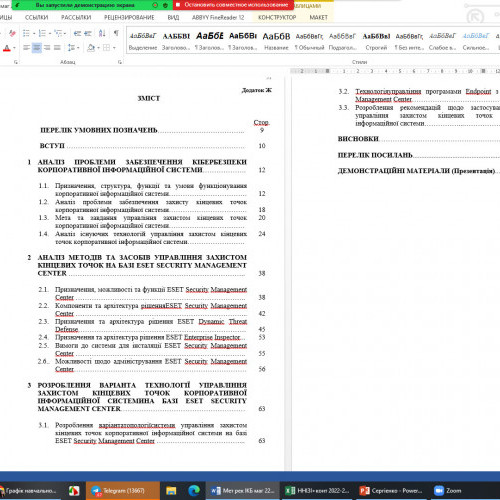Click the red record indicator in the Zoom sharing bar
Image resolution: width=500 pixels, height=500 pixels.
coord(155,5)
